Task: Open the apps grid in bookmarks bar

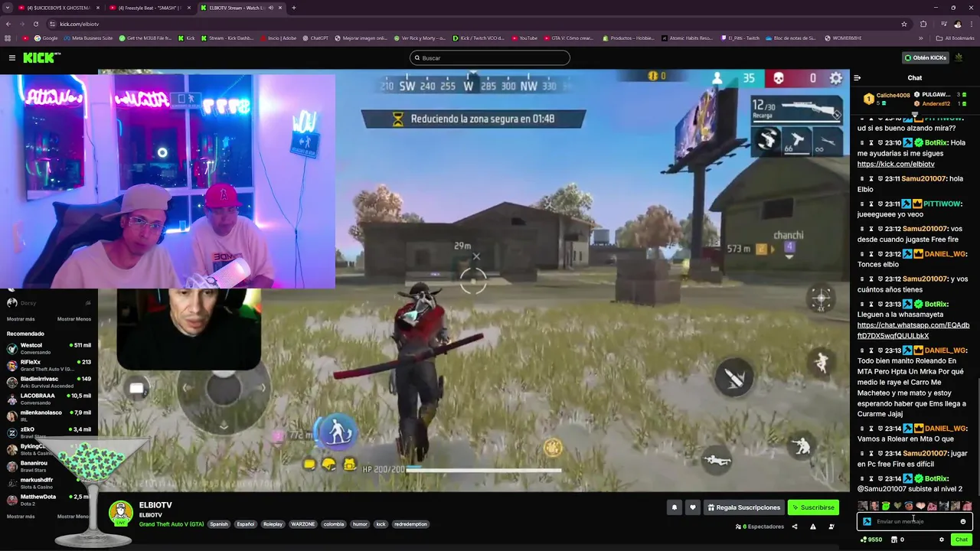Action: 8,38
